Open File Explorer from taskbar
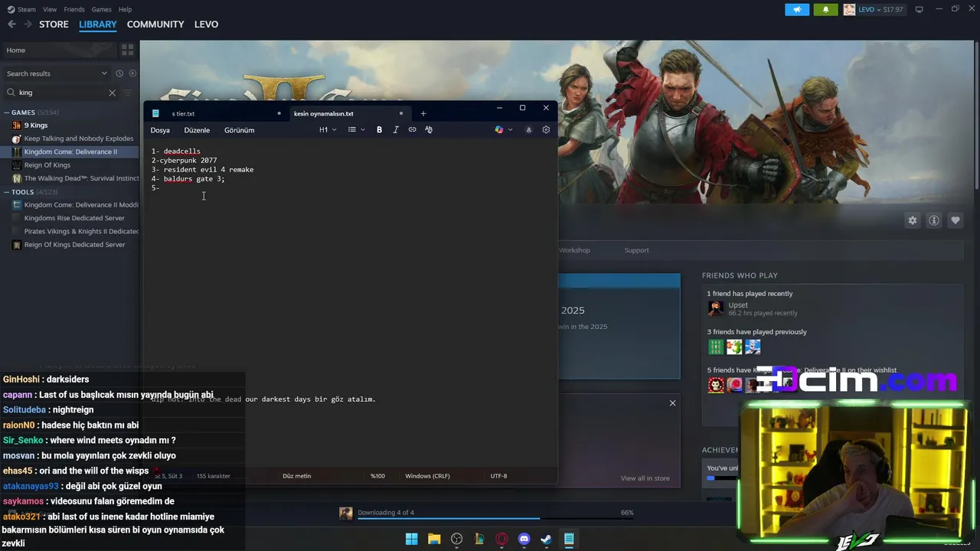This screenshot has height=551, width=980. (434, 540)
